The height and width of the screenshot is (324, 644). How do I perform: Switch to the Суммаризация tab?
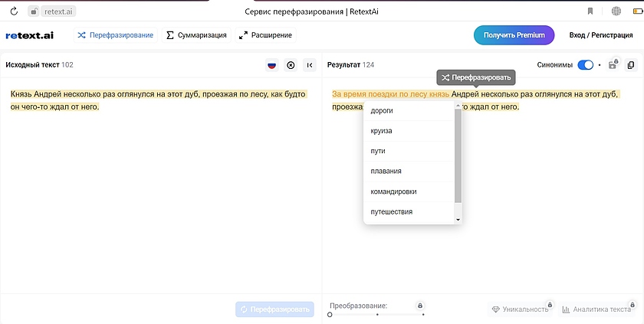[x=196, y=35]
